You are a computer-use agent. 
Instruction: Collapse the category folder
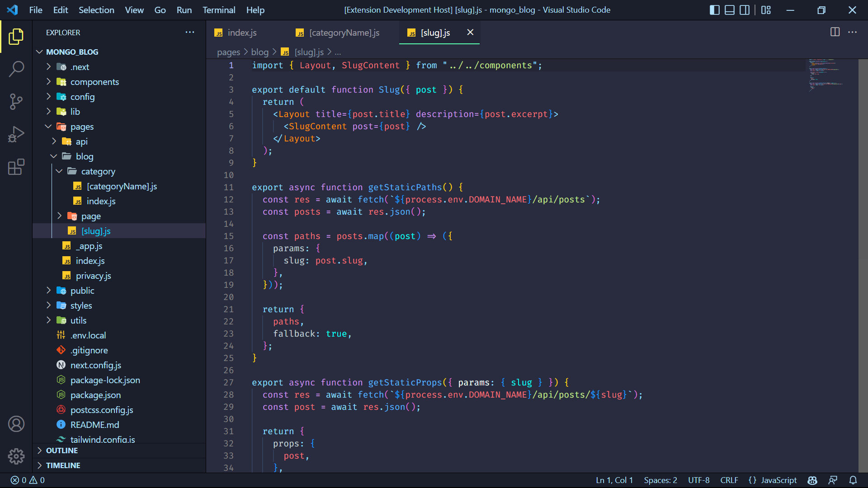click(x=119, y=171)
